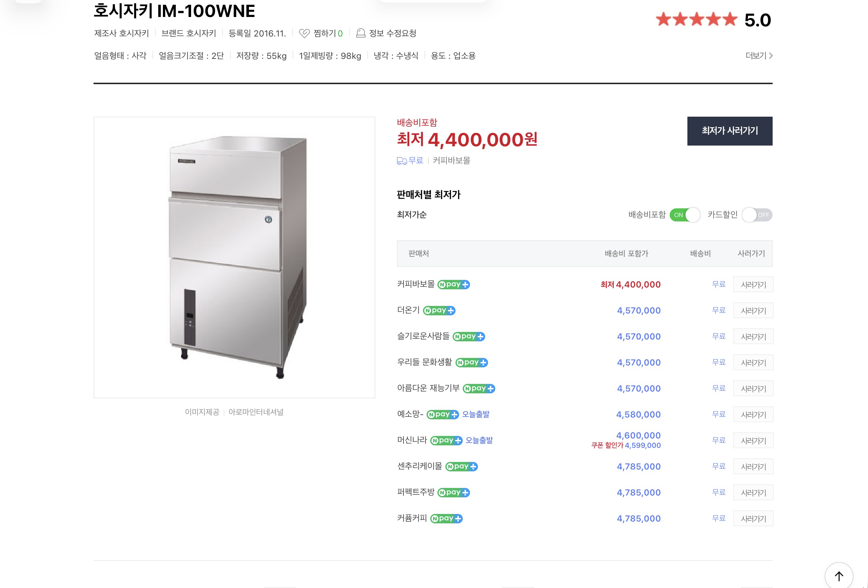Click the five-star rating icons

click(x=696, y=20)
